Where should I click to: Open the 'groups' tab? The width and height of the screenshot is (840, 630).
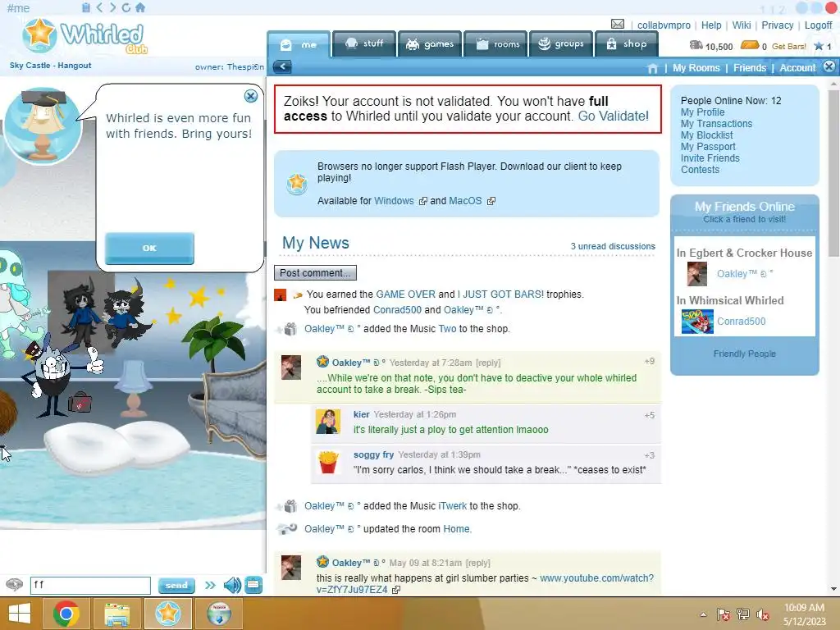[561, 44]
